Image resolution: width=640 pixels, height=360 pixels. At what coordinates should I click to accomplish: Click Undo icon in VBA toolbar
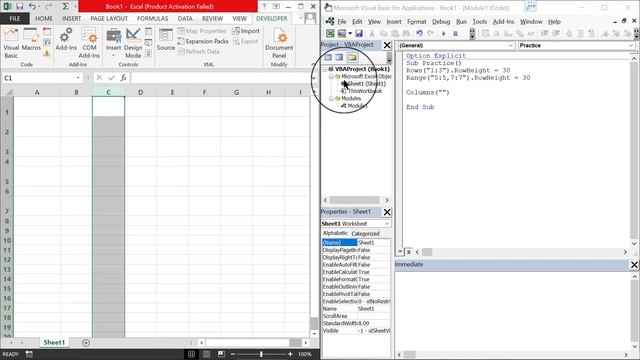coord(419,33)
